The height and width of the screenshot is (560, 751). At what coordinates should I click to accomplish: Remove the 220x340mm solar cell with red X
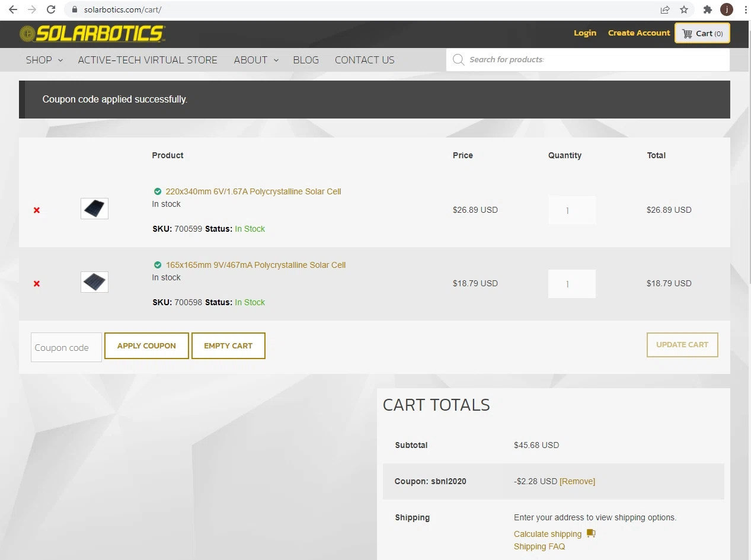pyautogui.click(x=37, y=210)
